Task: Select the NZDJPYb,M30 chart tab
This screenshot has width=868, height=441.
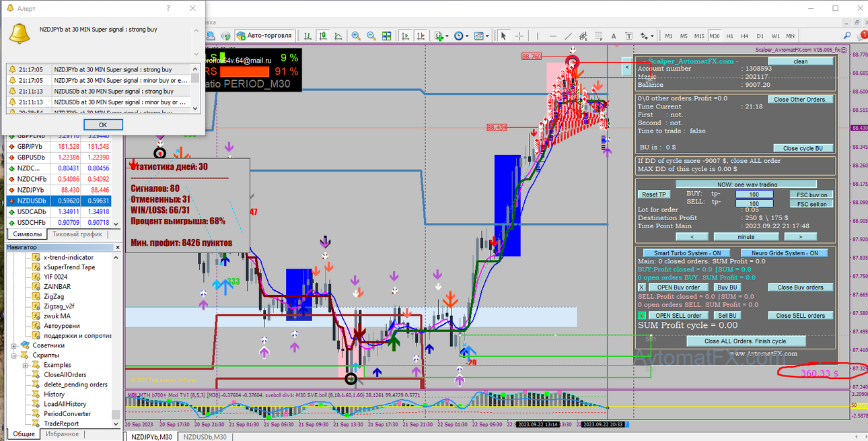Action: click(x=151, y=436)
